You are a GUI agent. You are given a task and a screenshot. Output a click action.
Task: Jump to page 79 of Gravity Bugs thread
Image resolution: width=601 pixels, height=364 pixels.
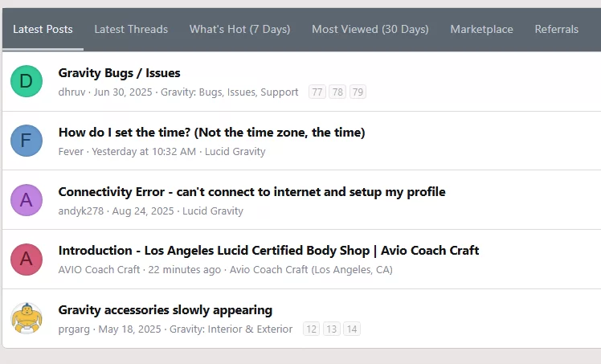[358, 92]
